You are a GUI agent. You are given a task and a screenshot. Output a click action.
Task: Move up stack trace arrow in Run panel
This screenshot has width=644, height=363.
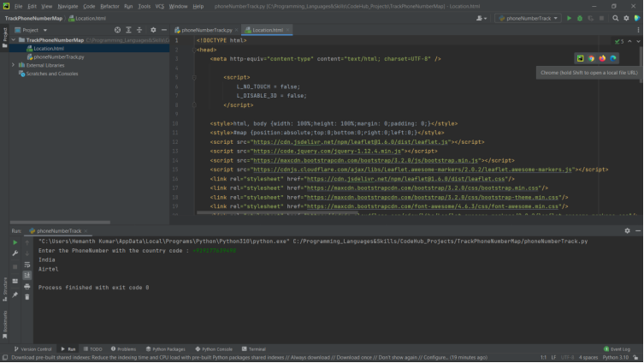[x=27, y=242]
